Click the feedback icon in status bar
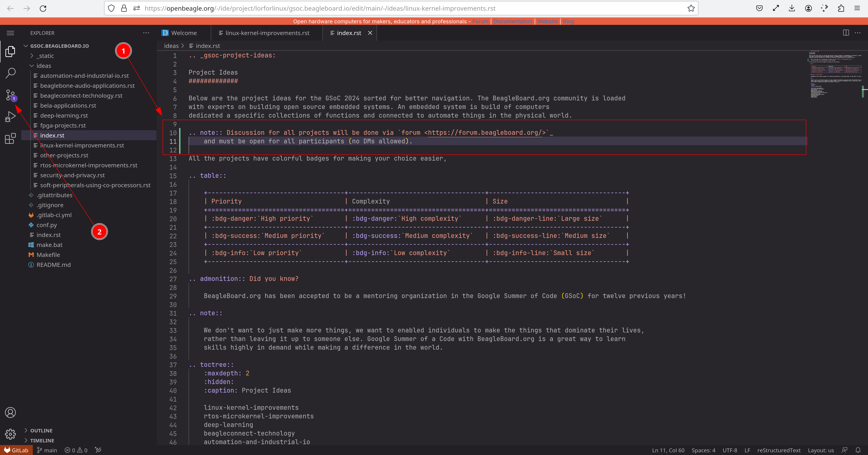 [844, 450]
